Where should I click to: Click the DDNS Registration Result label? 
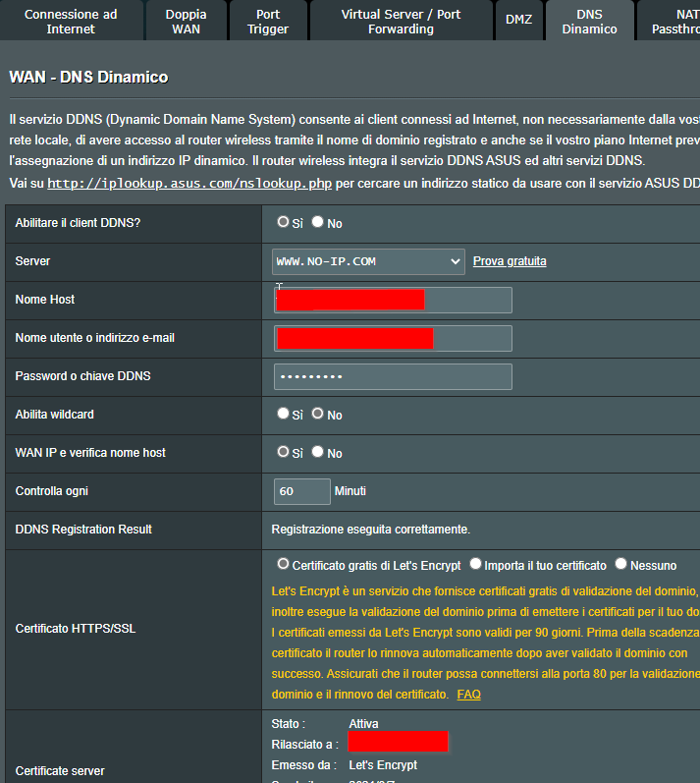83,530
